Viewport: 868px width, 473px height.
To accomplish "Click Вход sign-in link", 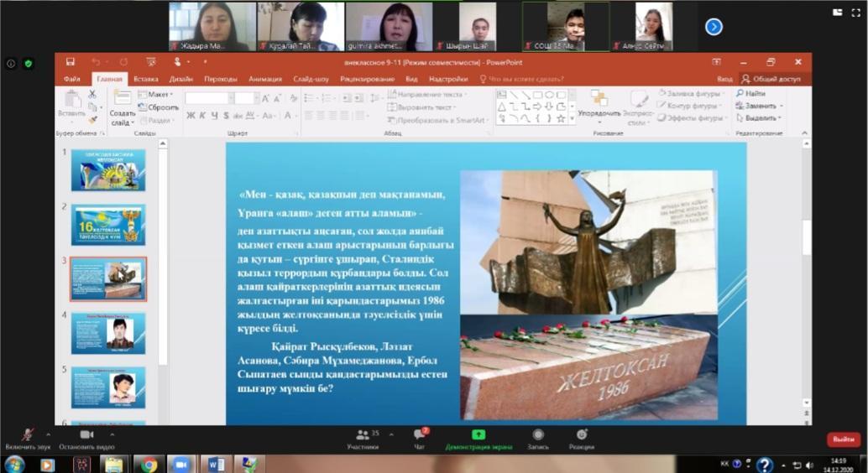I will tap(724, 79).
